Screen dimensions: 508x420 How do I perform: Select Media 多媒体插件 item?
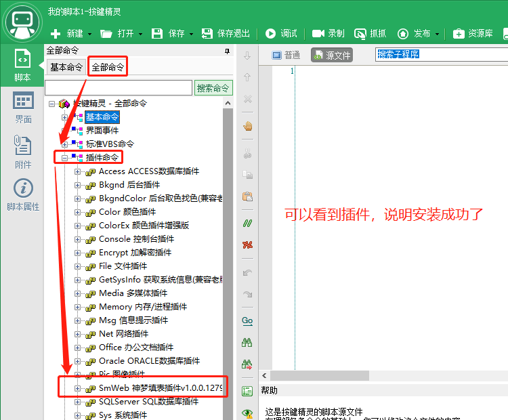coord(133,293)
